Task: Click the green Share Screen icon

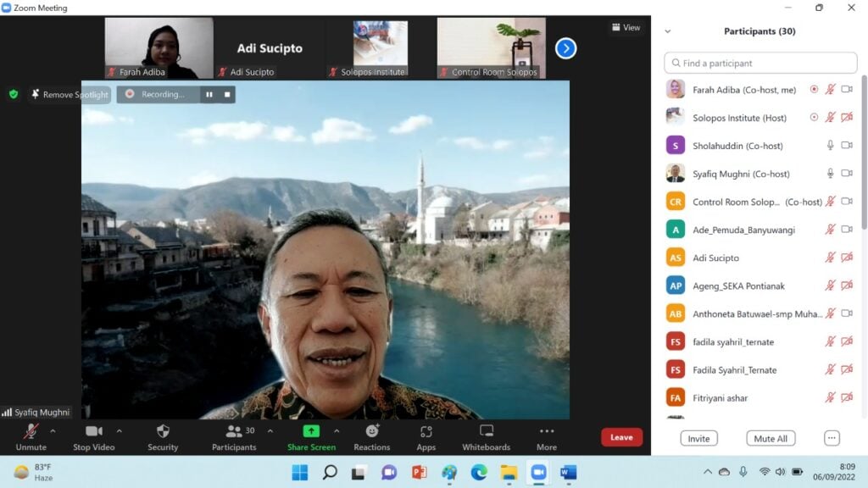Action: point(311,431)
